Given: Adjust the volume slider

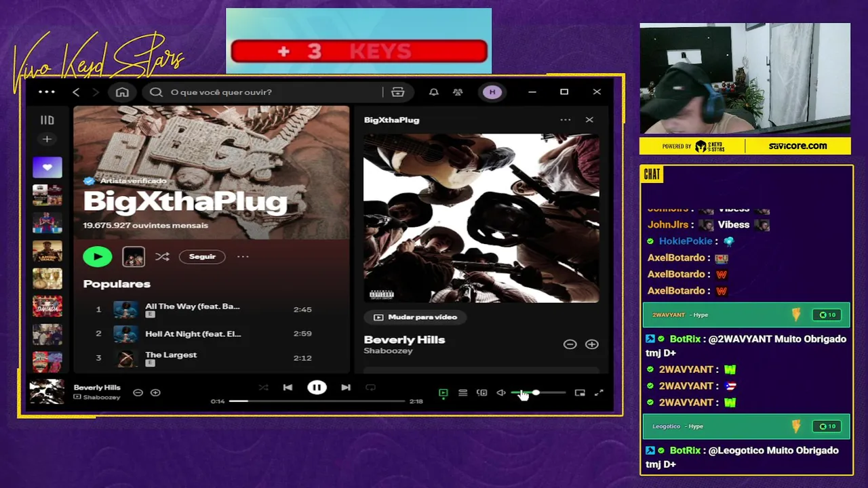Looking at the screenshot, I should [538, 392].
